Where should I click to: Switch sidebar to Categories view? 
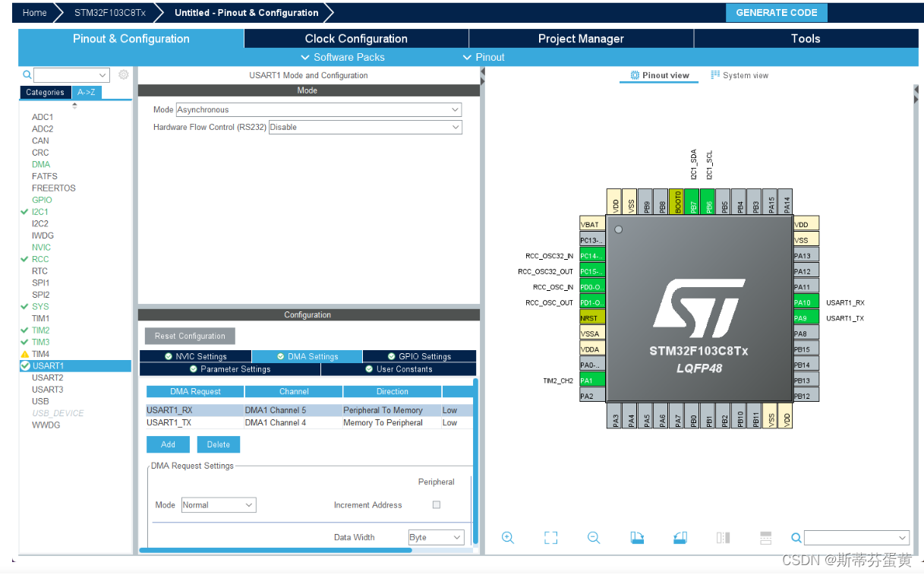tap(46, 92)
